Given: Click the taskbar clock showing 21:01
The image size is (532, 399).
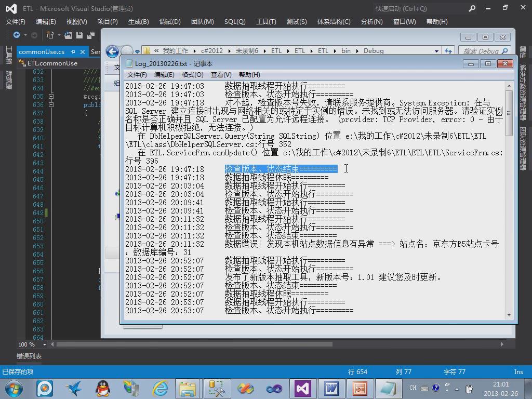Looking at the screenshot, I should click(x=501, y=389).
